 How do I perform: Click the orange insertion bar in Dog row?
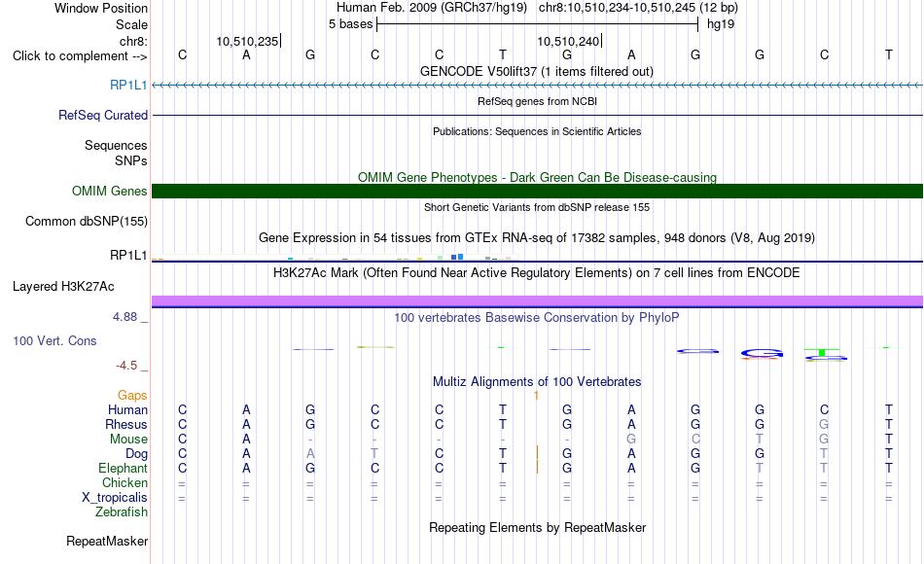tap(537, 452)
